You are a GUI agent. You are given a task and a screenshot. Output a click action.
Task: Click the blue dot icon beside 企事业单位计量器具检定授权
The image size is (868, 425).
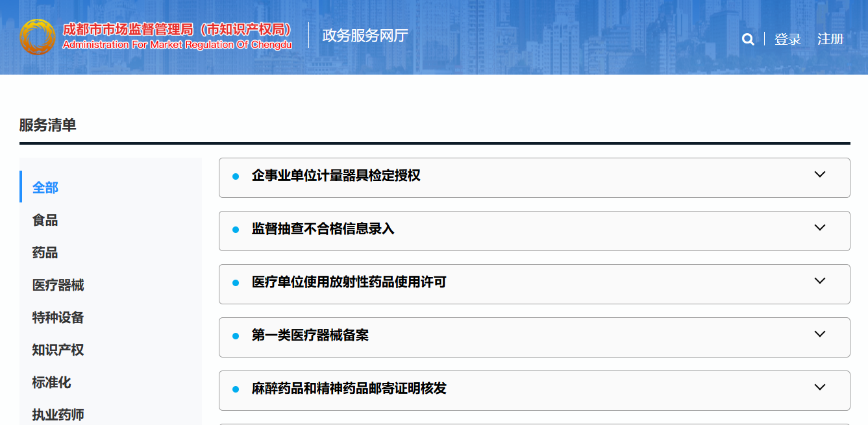point(235,176)
